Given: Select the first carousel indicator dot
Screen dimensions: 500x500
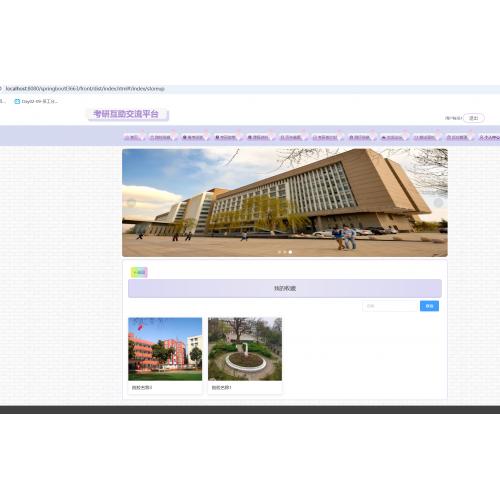Looking at the screenshot, I should pos(279,252).
